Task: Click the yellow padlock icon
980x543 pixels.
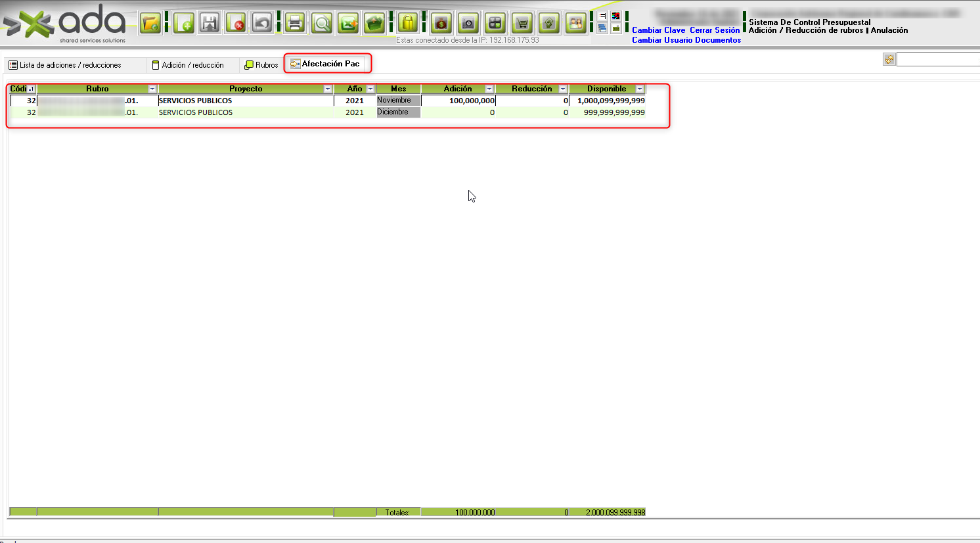Action: [x=408, y=24]
